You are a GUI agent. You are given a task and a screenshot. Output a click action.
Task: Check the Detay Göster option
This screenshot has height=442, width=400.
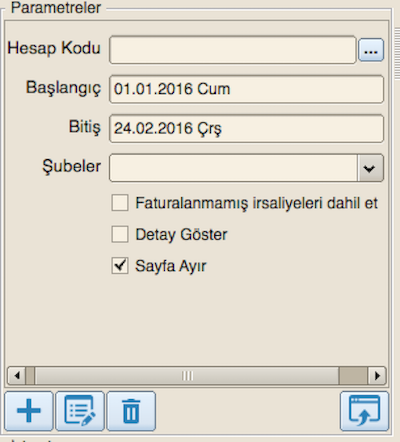coord(120,234)
